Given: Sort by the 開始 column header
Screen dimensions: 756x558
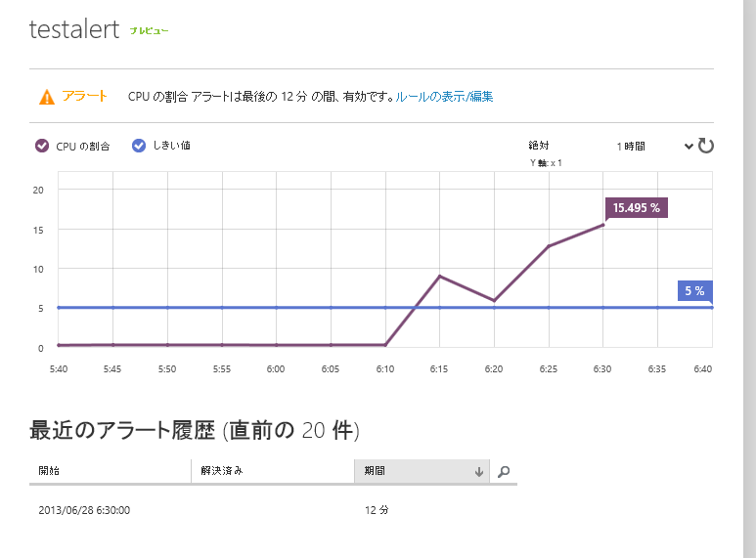Looking at the screenshot, I should [110, 471].
